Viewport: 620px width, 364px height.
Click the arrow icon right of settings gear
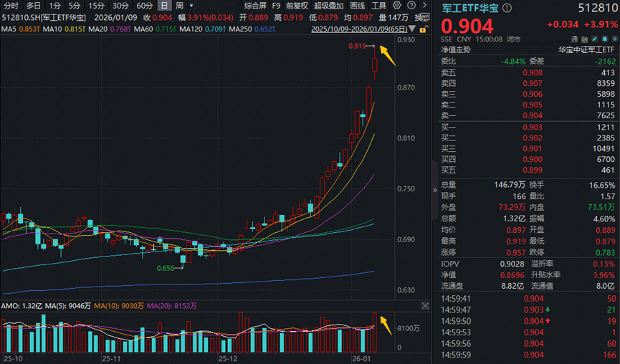[x=423, y=6]
